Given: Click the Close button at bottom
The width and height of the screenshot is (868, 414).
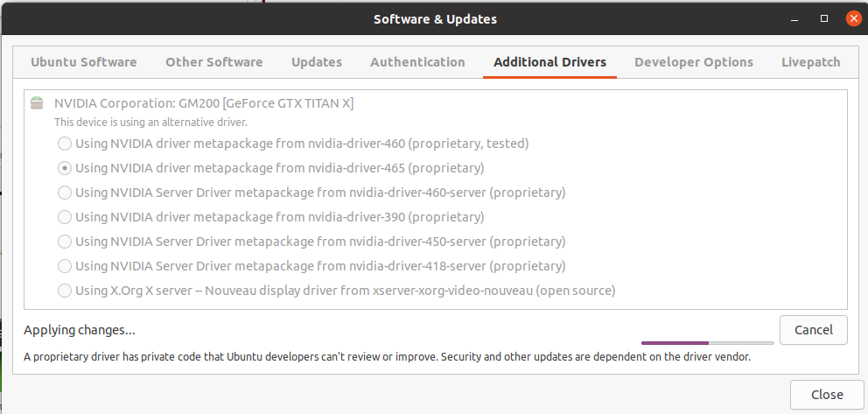Looking at the screenshot, I should pyautogui.click(x=827, y=395).
